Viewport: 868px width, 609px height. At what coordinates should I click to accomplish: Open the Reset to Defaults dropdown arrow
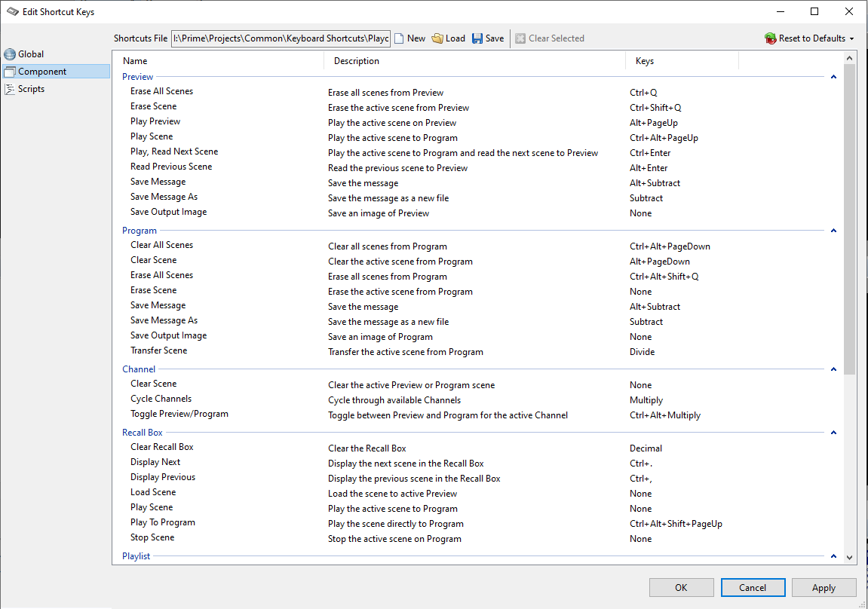click(852, 39)
